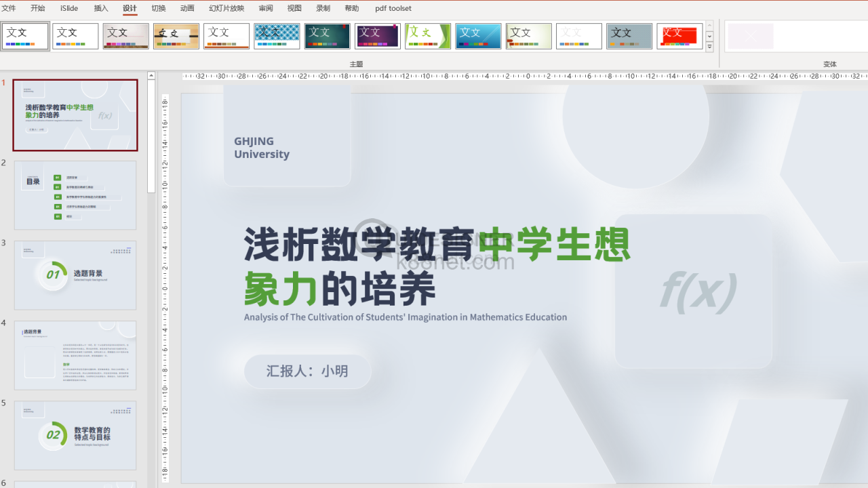Apply the white theme with orange underline
Image resolution: width=868 pixels, height=488 pixels.
click(226, 36)
